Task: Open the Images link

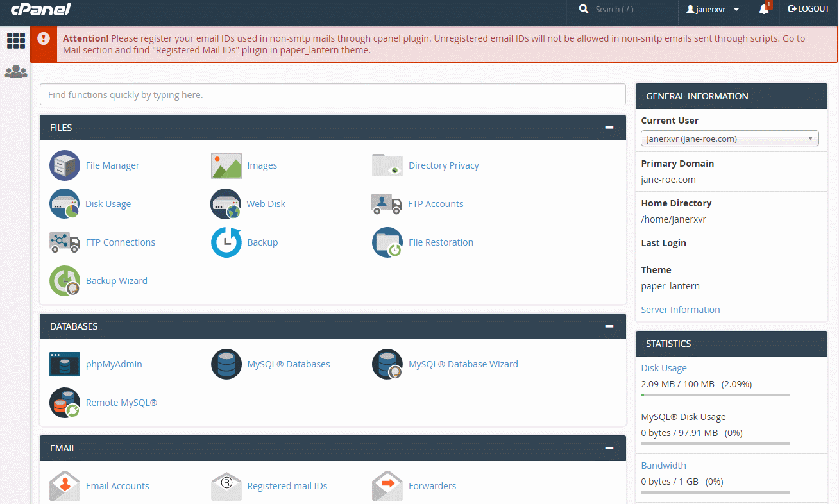Action: 262,165
